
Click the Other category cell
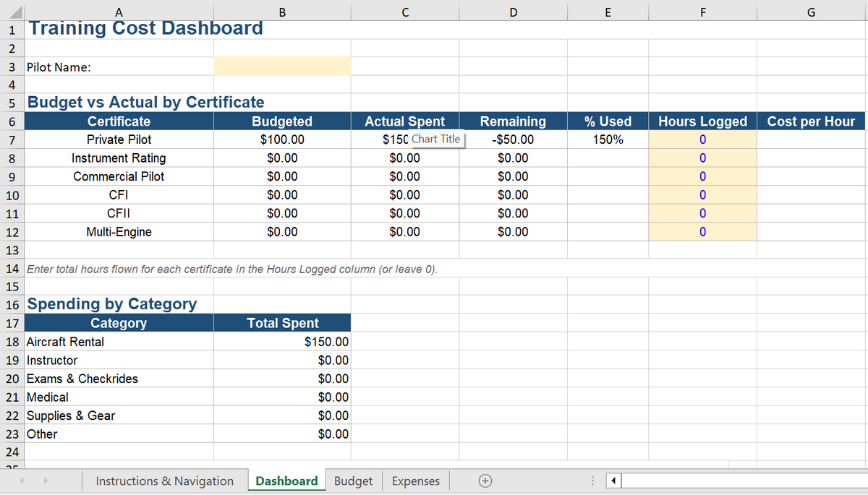pos(119,434)
